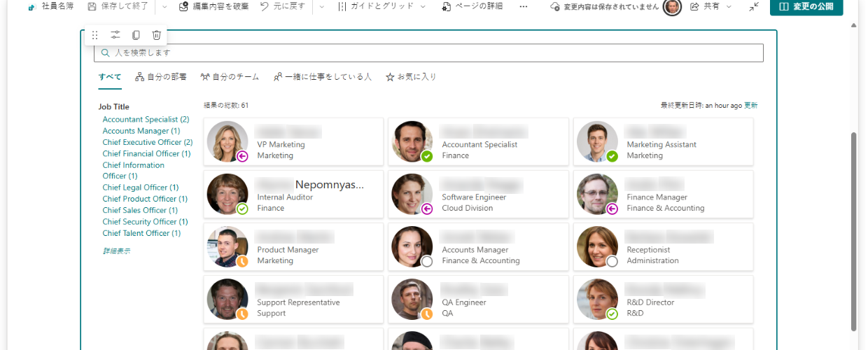This screenshot has width=868, height=350.
Task: Click available badge on R&D Director card
Action: [x=612, y=314]
